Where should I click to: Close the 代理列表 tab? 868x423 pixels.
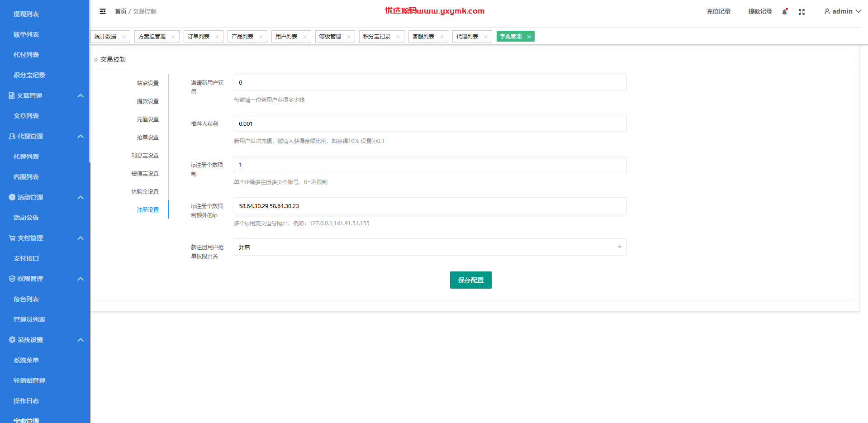(x=486, y=37)
